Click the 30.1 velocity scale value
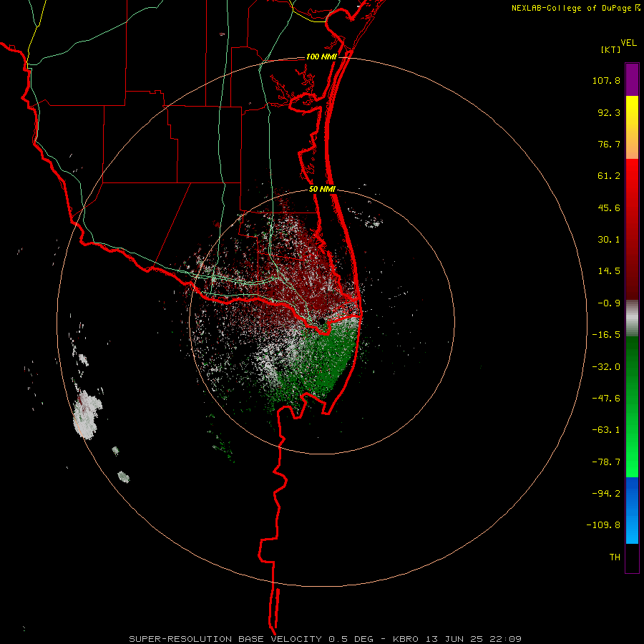 click(x=609, y=240)
